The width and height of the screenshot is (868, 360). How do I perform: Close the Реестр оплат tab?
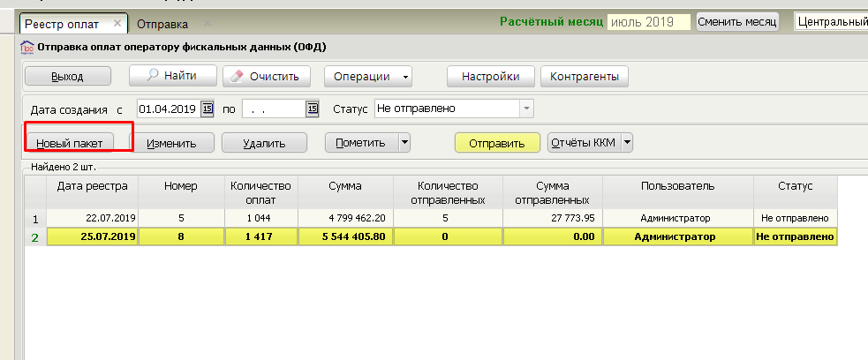pyautogui.click(x=117, y=23)
